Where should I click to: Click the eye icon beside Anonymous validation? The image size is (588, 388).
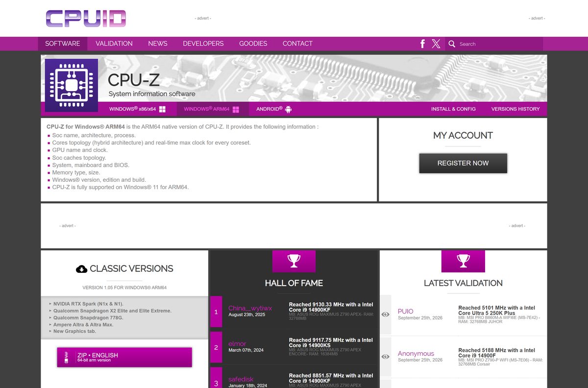(x=386, y=357)
